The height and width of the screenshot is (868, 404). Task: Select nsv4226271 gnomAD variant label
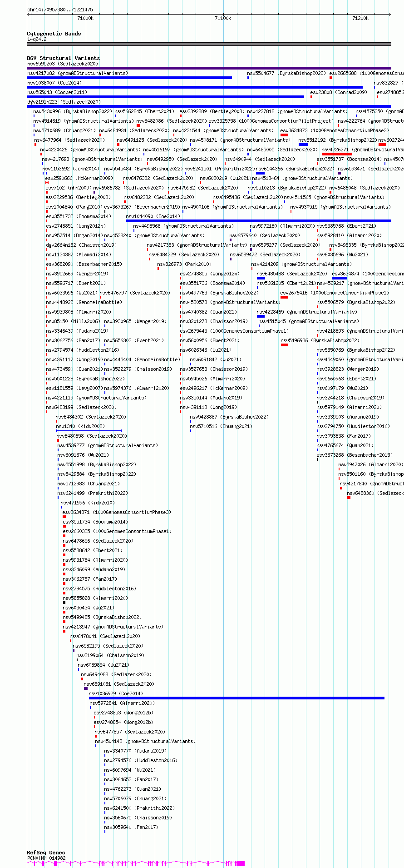click(363, 150)
